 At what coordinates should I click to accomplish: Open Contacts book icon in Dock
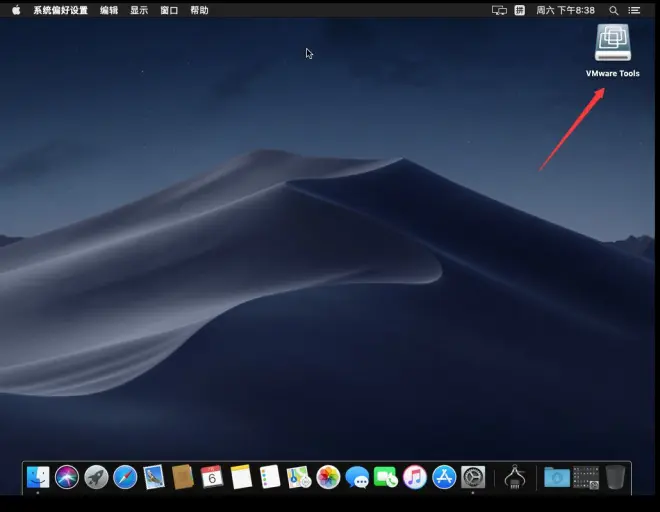(183, 477)
